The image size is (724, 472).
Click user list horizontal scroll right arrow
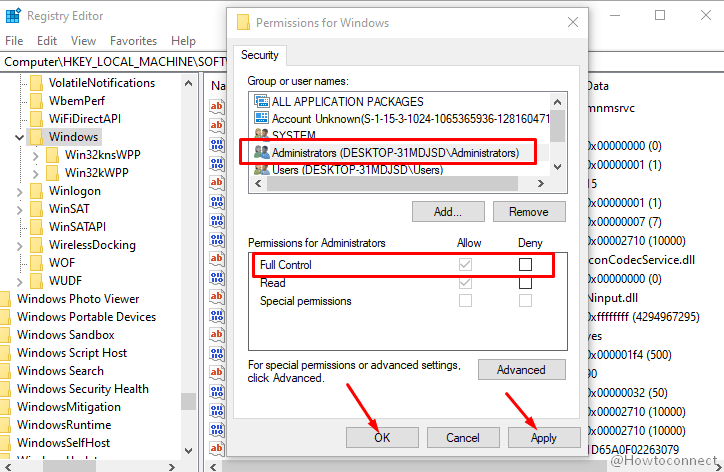click(541, 183)
